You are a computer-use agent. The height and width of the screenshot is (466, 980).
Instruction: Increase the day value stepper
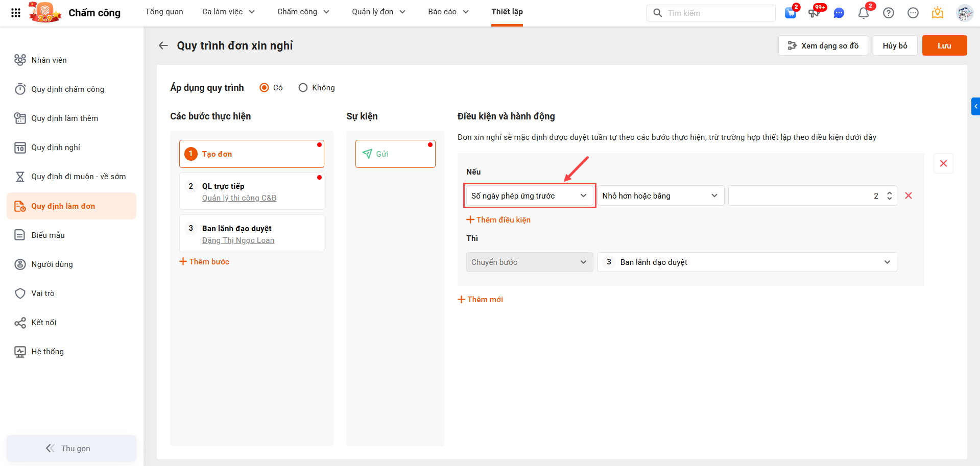pos(889,192)
